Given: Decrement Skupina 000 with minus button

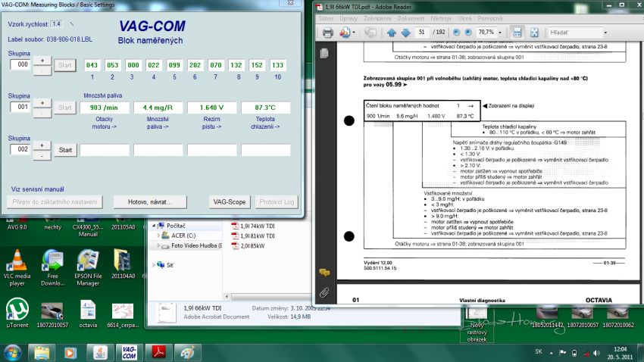Looking at the screenshot, I should point(42,70).
